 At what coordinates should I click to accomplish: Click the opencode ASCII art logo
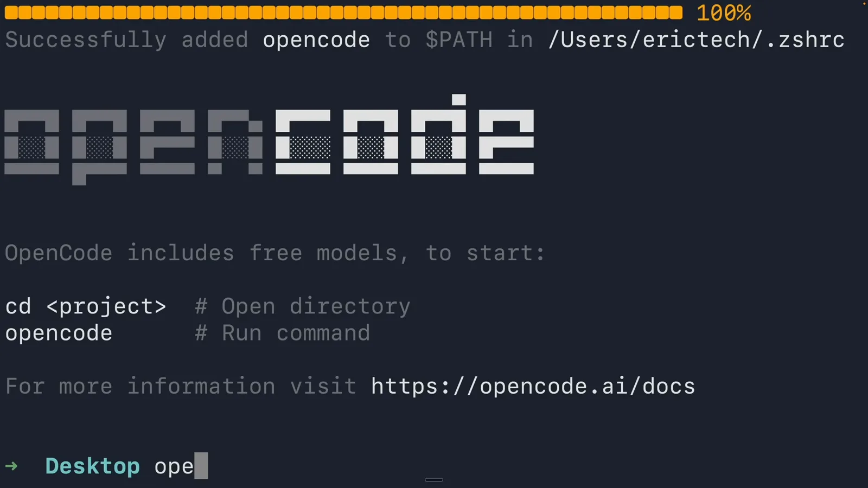[x=269, y=140]
